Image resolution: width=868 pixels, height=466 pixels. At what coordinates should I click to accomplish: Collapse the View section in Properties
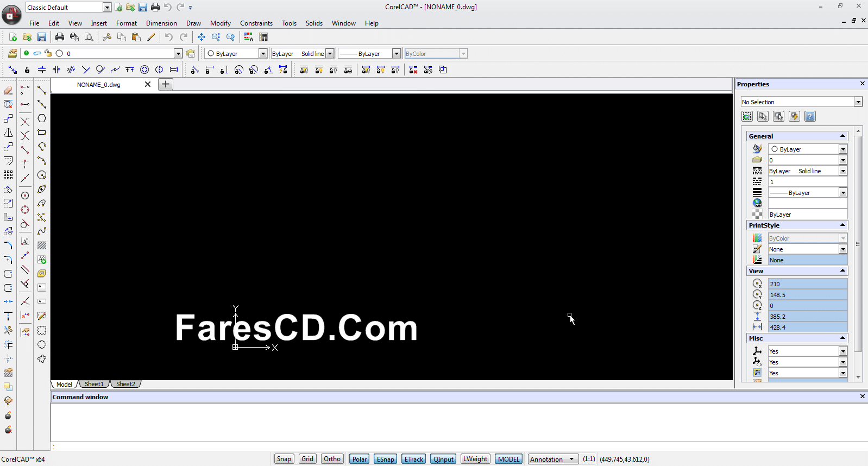click(x=842, y=270)
